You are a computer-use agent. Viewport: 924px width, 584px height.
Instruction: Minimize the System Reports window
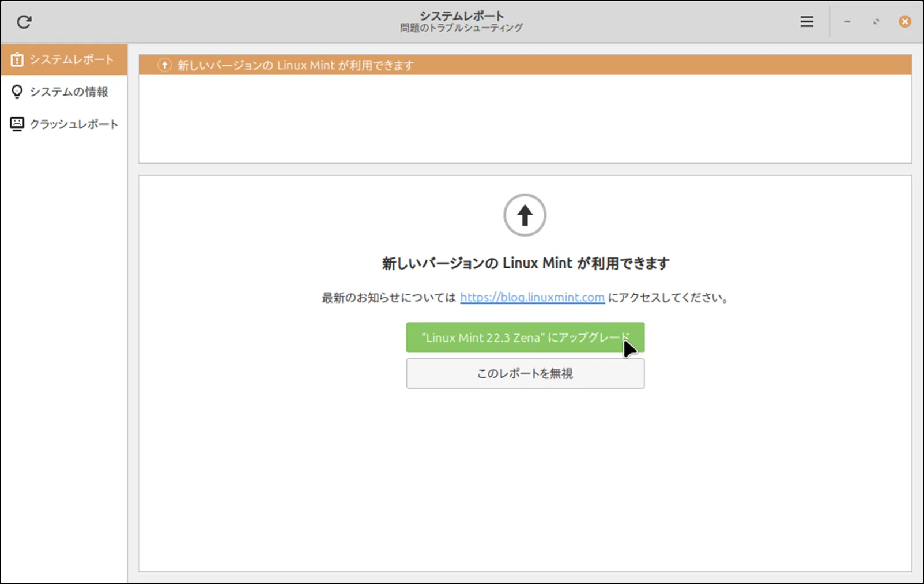point(847,22)
